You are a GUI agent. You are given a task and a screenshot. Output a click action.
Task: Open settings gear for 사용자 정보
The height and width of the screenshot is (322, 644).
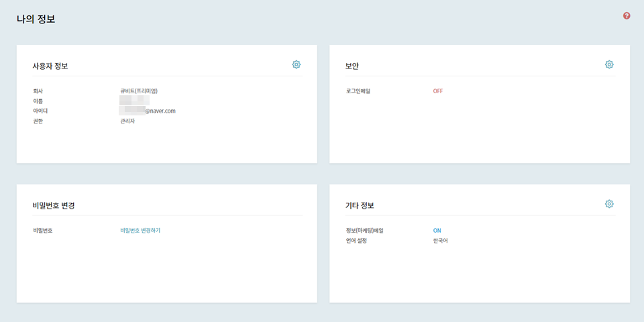pos(297,64)
